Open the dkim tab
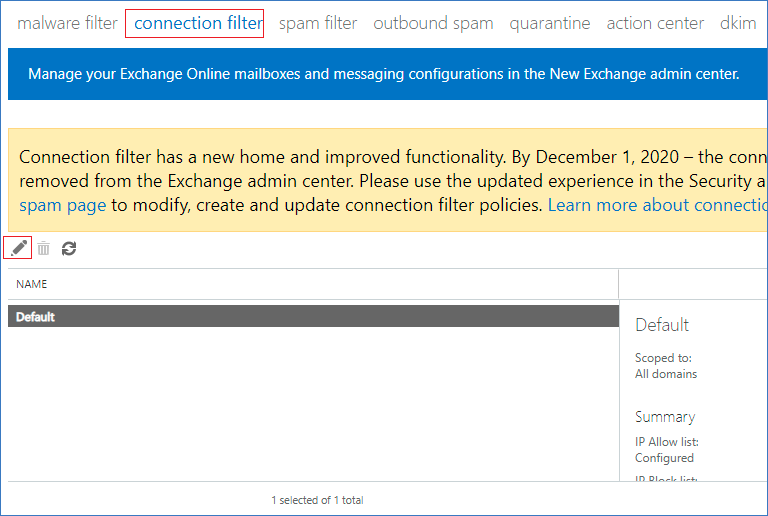The width and height of the screenshot is (768, 516). [x=738, y=23]
